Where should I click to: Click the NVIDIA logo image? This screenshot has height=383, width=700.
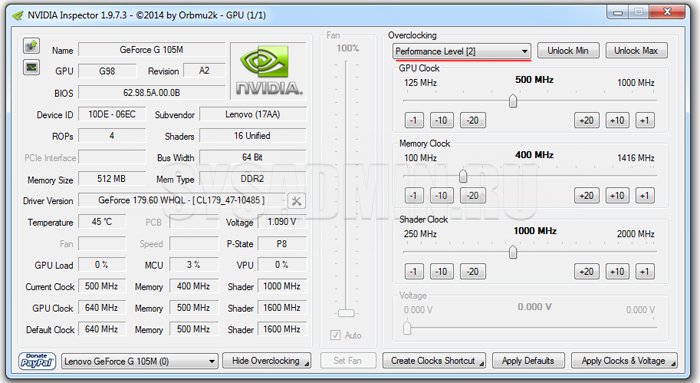(x=269, y=71)
